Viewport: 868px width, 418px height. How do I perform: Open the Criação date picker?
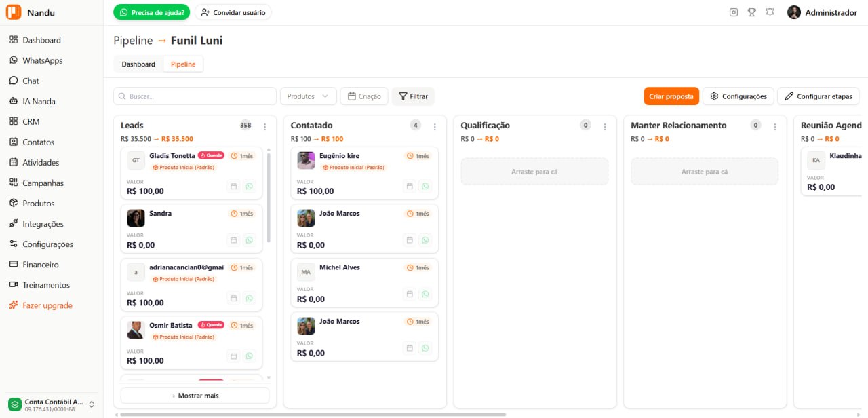[x=364, y=96]
